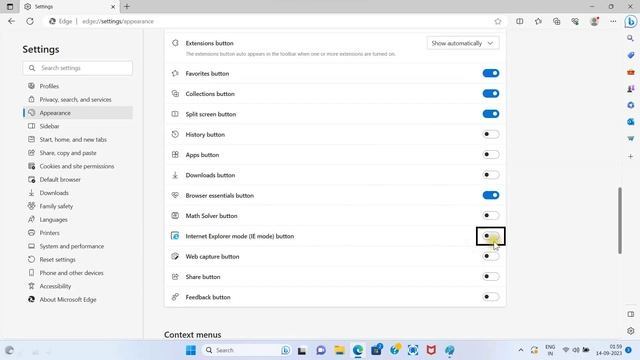Open Browser essentials heart icon in toolbar
The height and width of the screenshot is (360, 640).
575,21
